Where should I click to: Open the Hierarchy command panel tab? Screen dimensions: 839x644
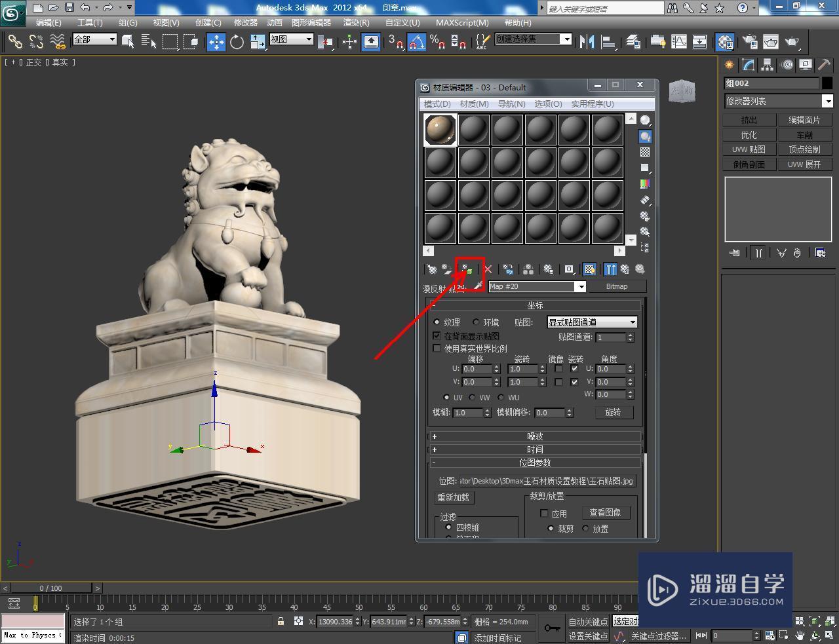coord(767,65)
